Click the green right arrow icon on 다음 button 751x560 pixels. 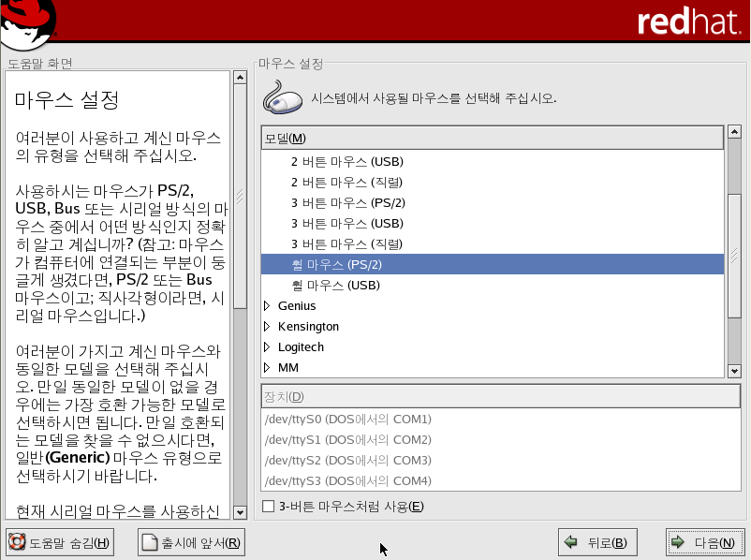click(678, 542)
